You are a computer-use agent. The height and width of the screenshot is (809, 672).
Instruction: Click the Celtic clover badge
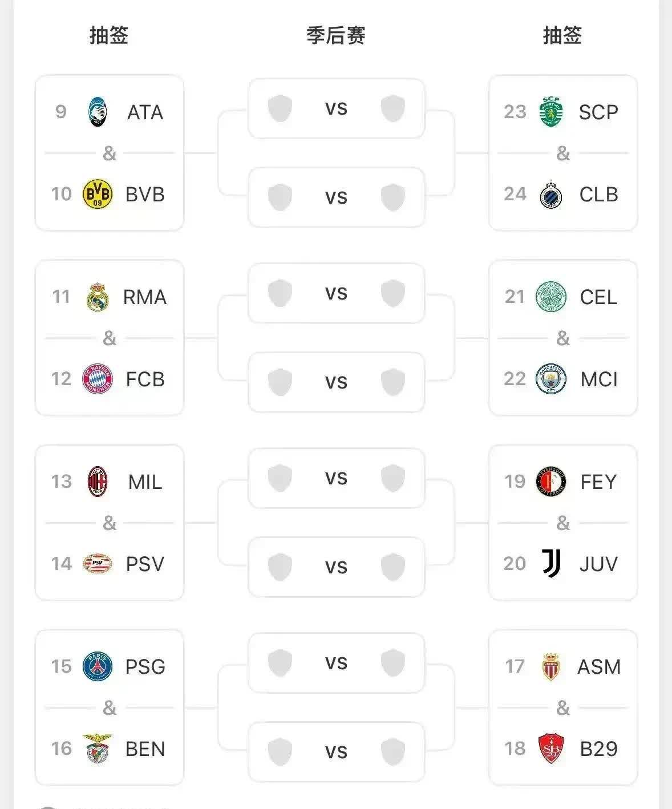coord(551,297)
